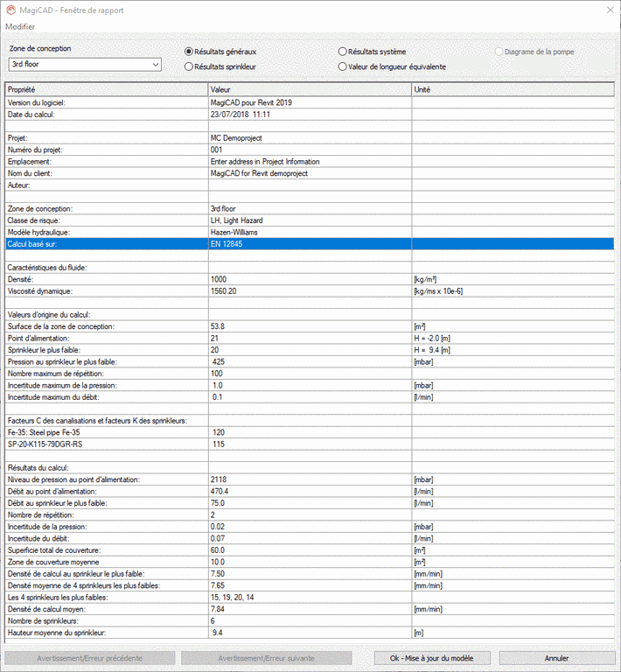Click 'Débit au sprinkleur le plus faible:' label
Screen dimensions: 621x672
[x=58, y=503]
